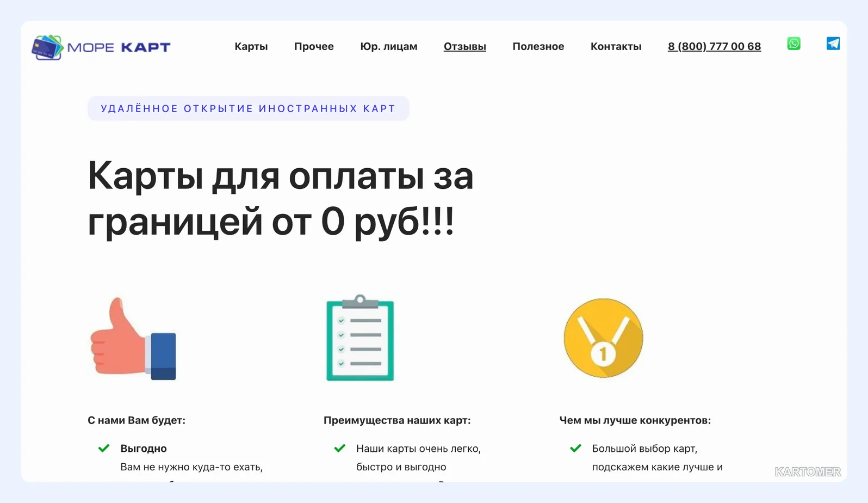This screenshot has width=868, height=503.
Task: Click text Вам не нужно куда-то ехать
Action: [x=191, y=467]
